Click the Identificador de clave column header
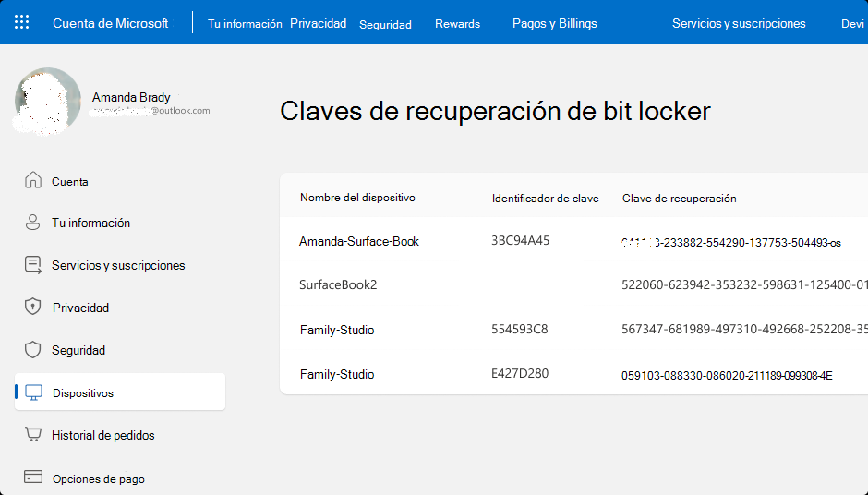Viewport: 868px width, 495px height. (545, 199)
